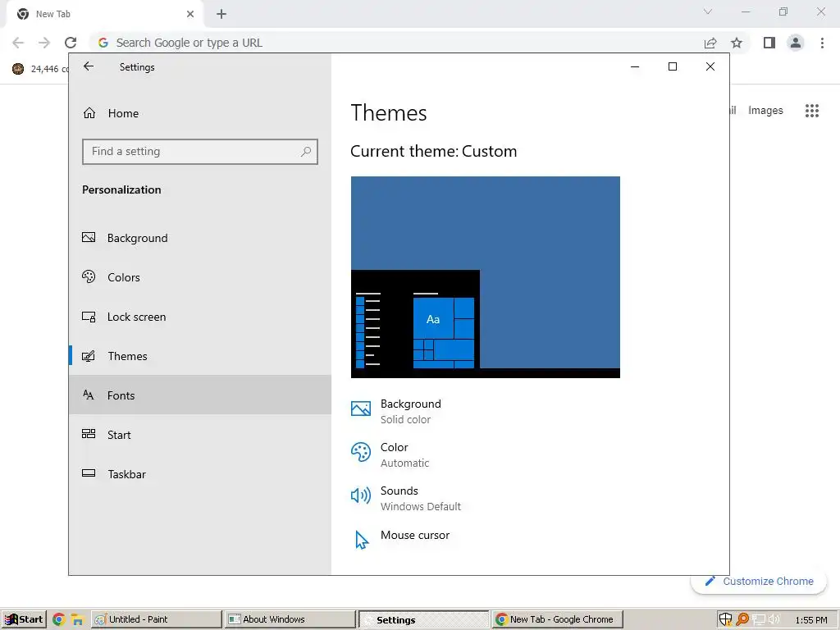Close the Settings window
The width and height of the screenshot is (840, 630).
click(710, 66)
